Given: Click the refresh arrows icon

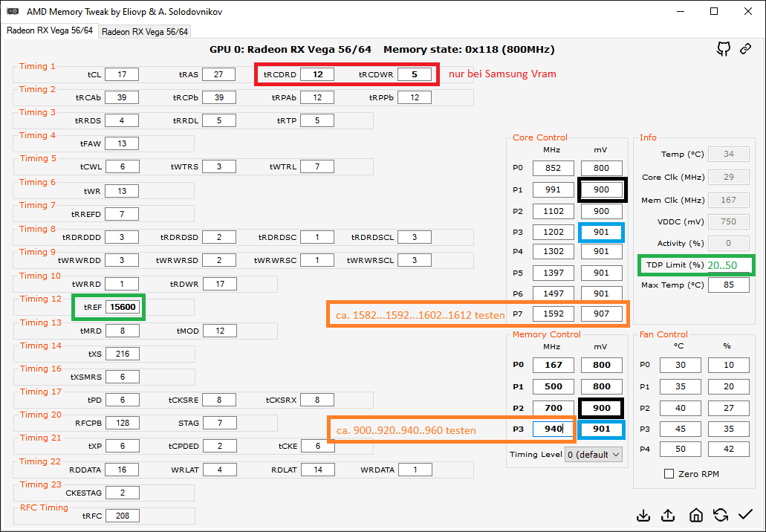Looking at the screenshot, I should tap(721, 515).
